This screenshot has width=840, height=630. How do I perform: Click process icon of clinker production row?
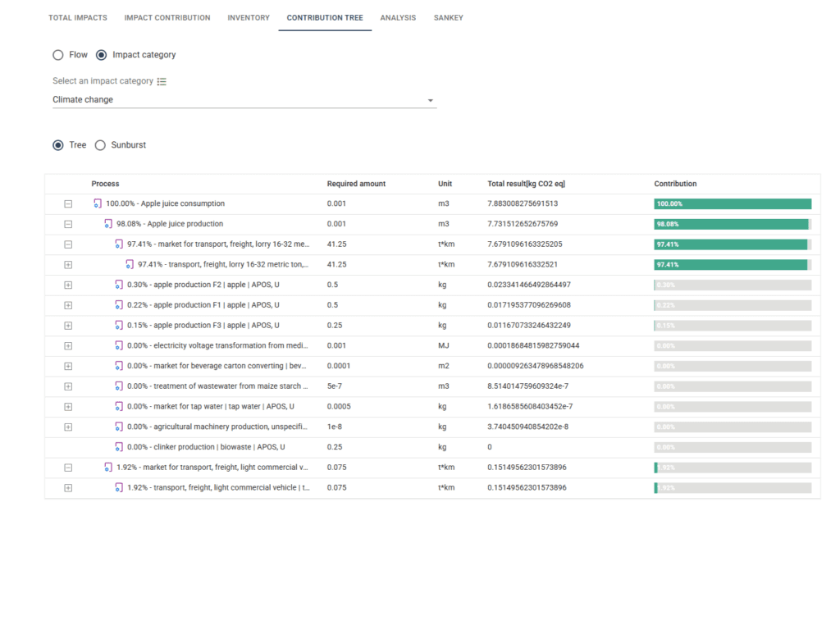pyautogui.click(x=119, y=447)
